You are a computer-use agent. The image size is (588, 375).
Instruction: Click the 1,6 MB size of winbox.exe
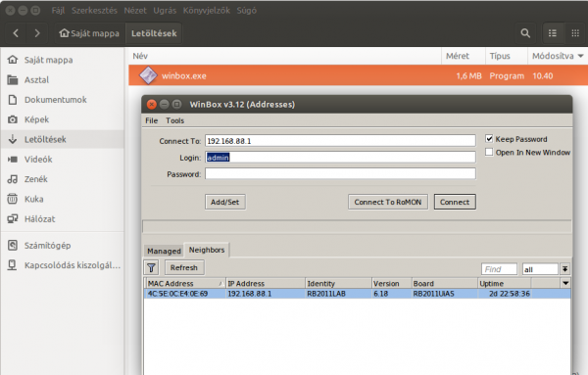(468, 76)
